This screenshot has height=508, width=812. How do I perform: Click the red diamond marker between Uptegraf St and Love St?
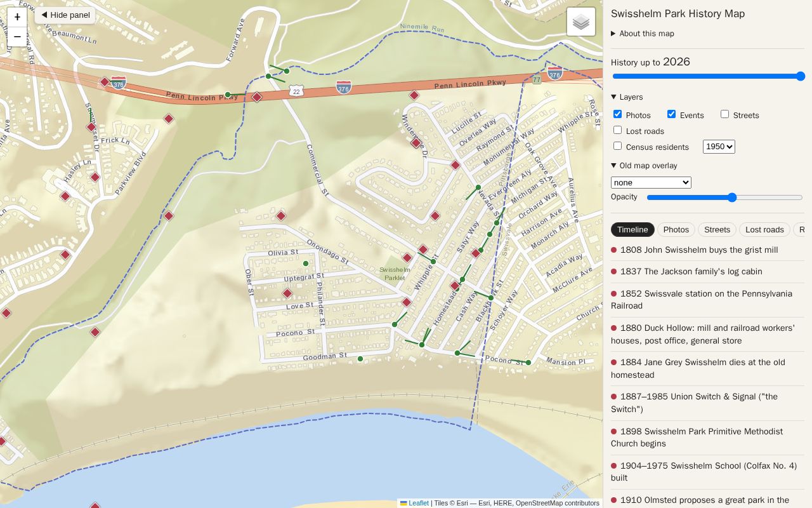[287, 293]
